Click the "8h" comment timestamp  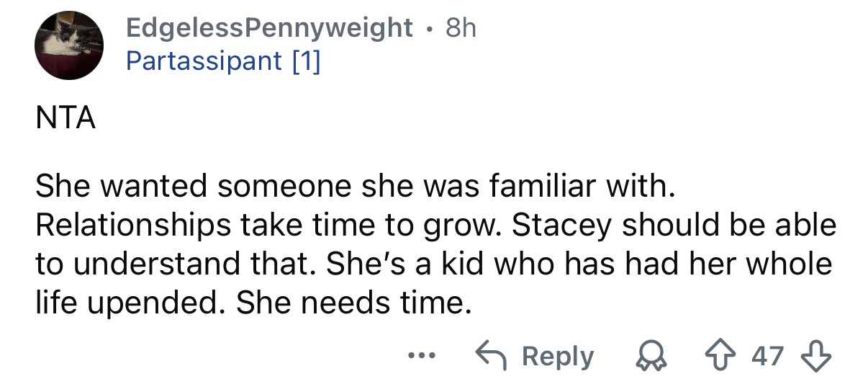pos(461,28)
